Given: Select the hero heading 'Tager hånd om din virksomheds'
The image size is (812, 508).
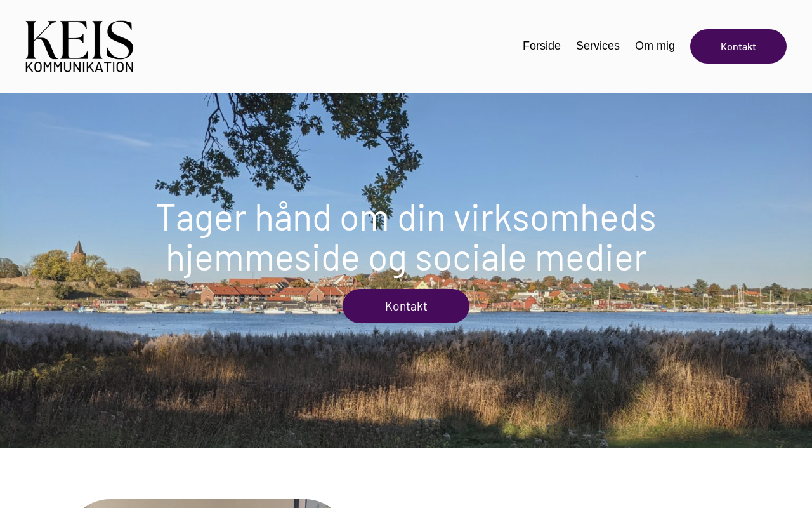Looking at the screenshot, I should point(406,217).
